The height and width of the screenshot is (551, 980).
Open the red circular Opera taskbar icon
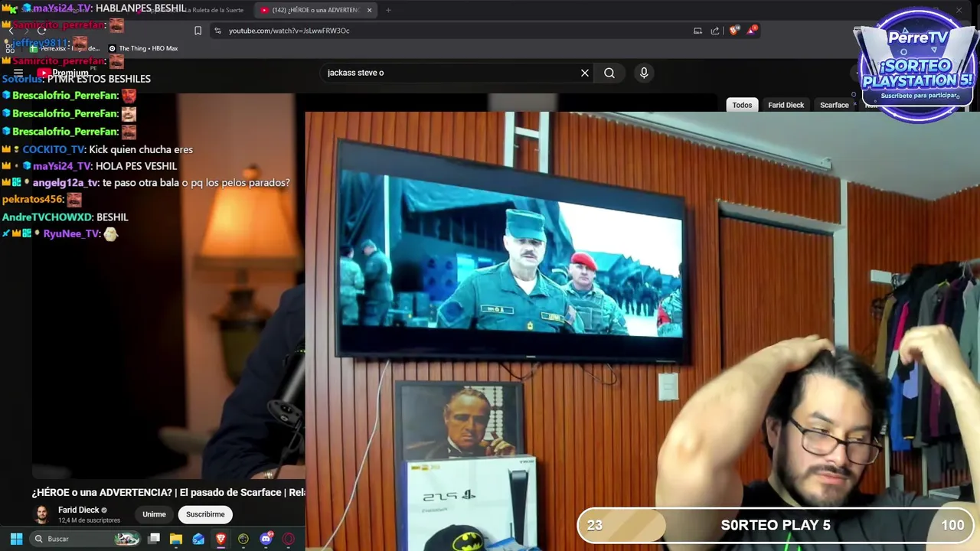coord(289,539)
